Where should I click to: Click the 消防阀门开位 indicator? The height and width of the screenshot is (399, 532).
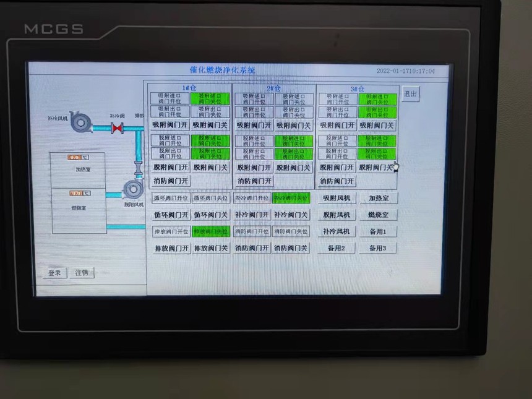pyautogui.click(x=252, y=231)
